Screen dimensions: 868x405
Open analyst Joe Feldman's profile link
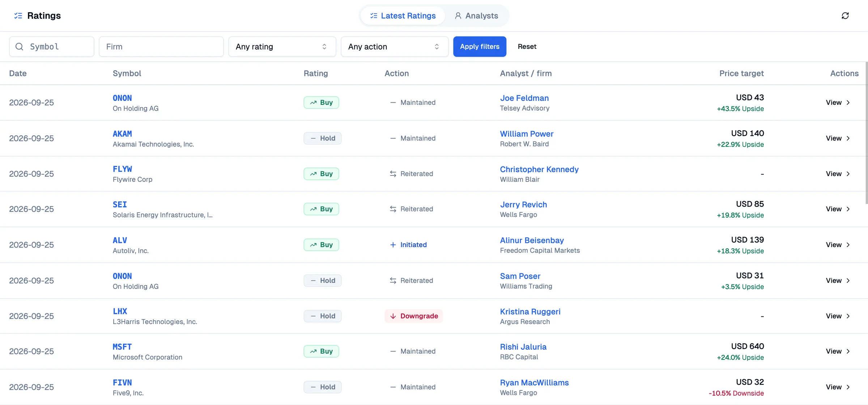pos(524,98)
